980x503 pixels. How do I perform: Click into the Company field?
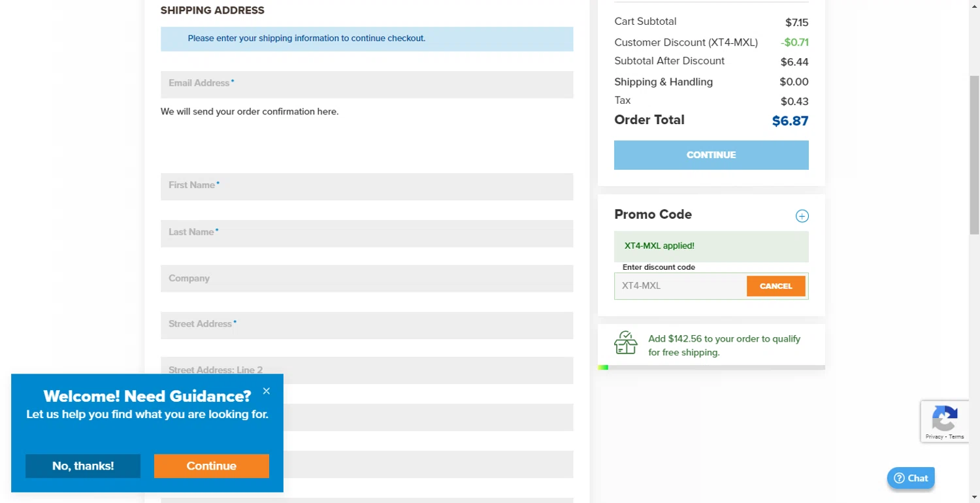[367, 278]
